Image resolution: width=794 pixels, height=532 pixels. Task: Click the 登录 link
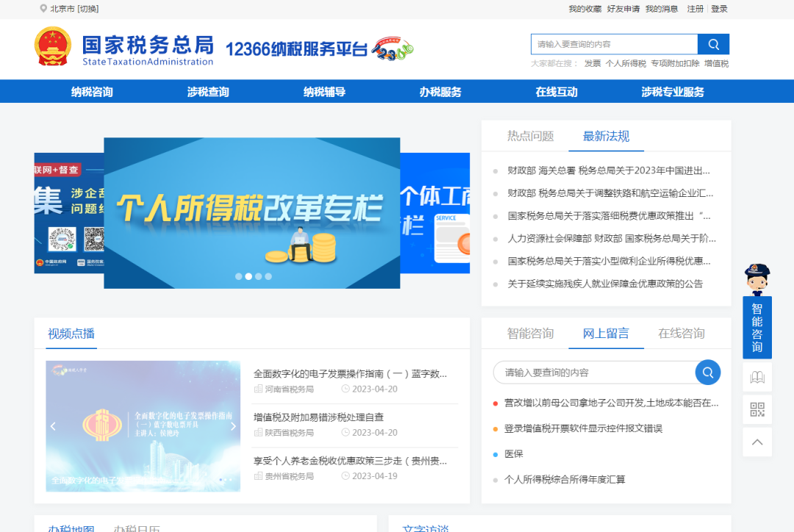click(719, 9)
